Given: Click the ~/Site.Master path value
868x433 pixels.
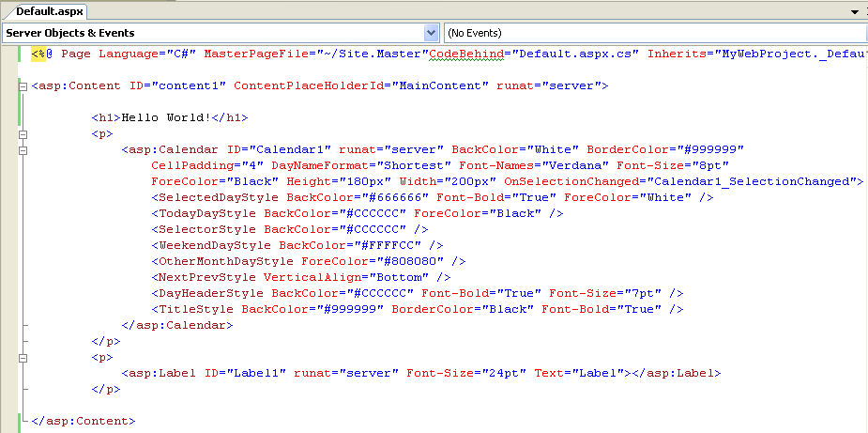Looking at the screenshot, I should [375, 54].
